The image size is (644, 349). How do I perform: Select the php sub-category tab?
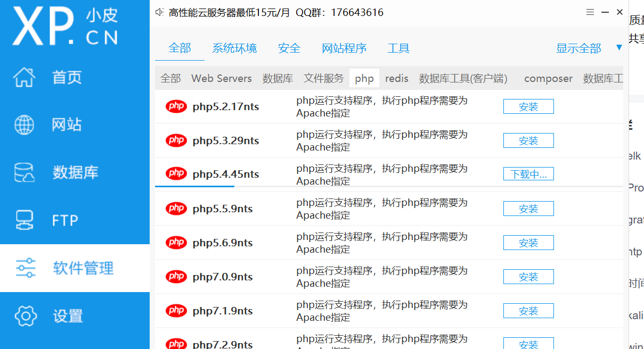click(x=364, y=79)
